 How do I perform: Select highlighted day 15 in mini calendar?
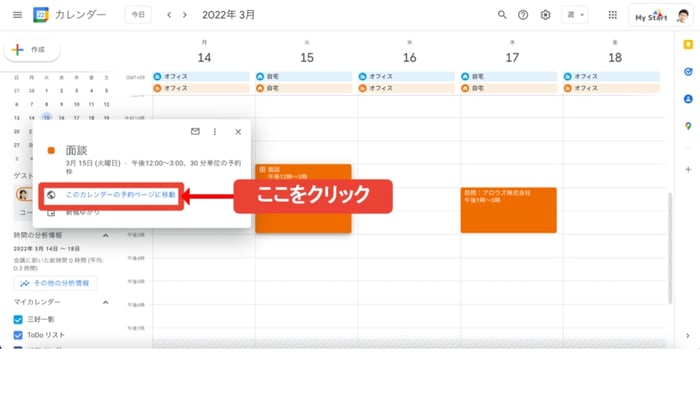[46, 117]
